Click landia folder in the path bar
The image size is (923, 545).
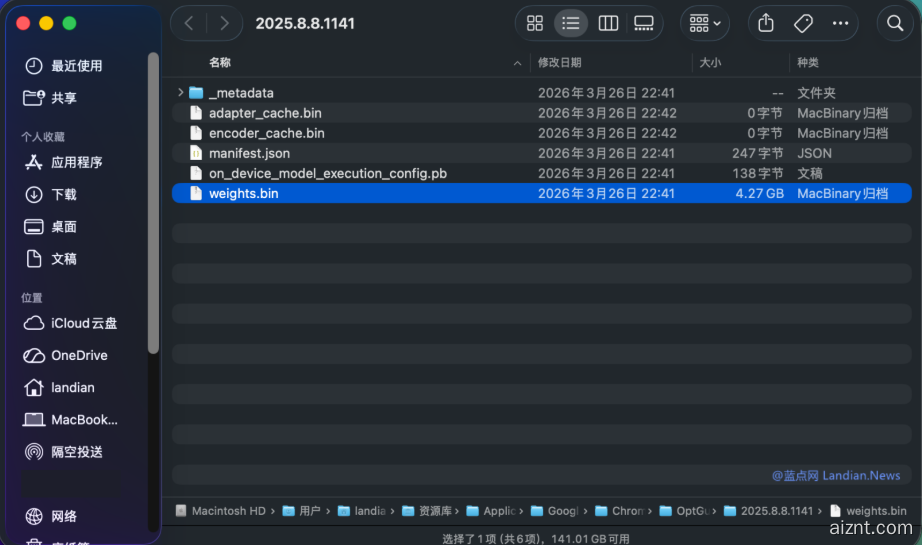362,511
